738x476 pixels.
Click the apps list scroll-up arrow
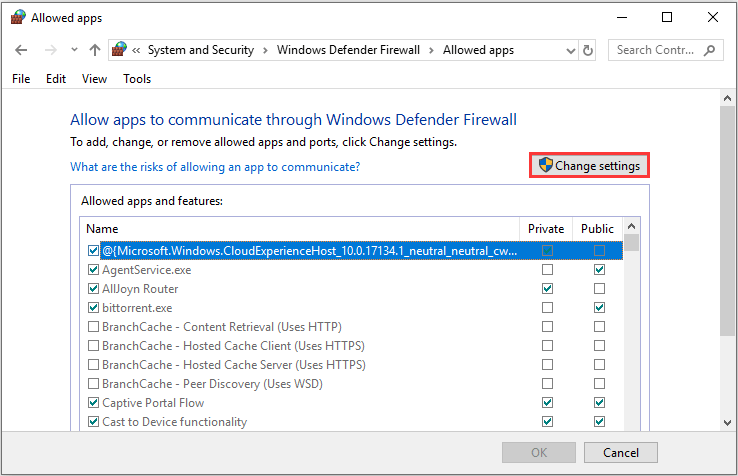click(x=632, y=226)
